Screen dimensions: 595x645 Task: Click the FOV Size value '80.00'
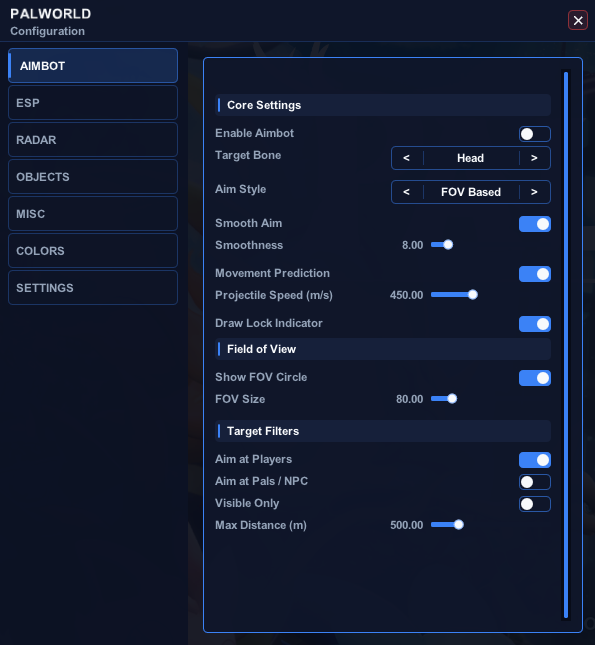(409, 399)
